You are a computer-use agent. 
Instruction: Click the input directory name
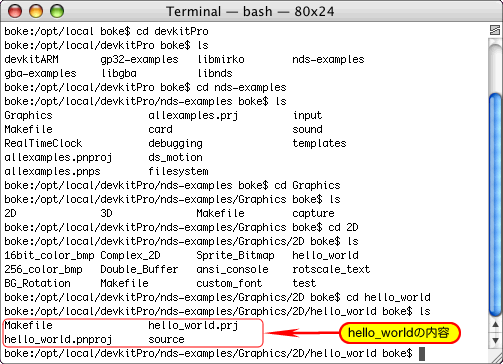coord(307,116)
